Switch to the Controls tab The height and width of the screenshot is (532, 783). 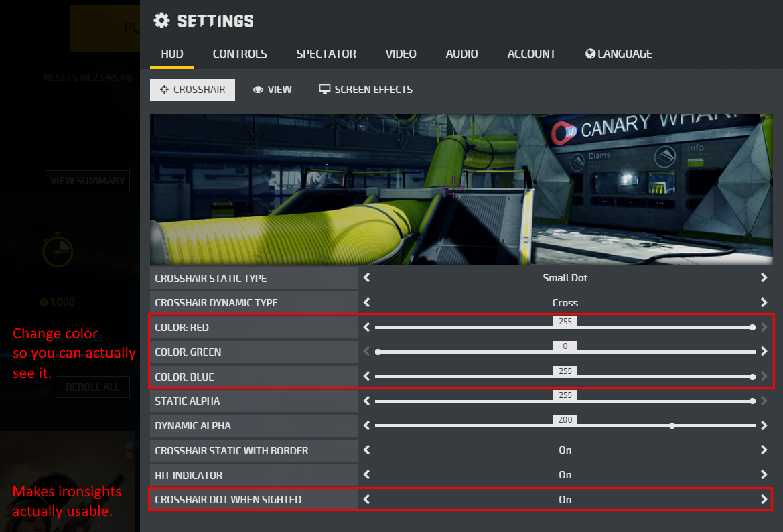click(x=240, y=54)
